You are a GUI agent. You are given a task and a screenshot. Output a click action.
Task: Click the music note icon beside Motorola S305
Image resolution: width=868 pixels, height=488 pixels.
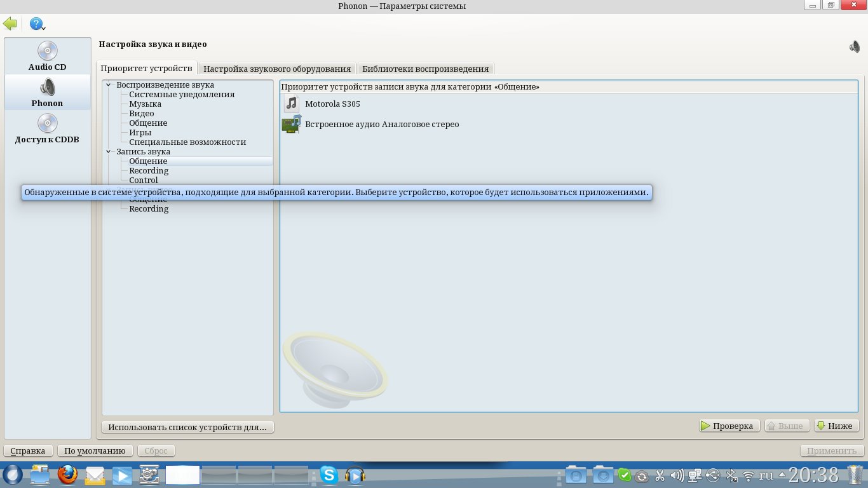[x=292, y=104]
